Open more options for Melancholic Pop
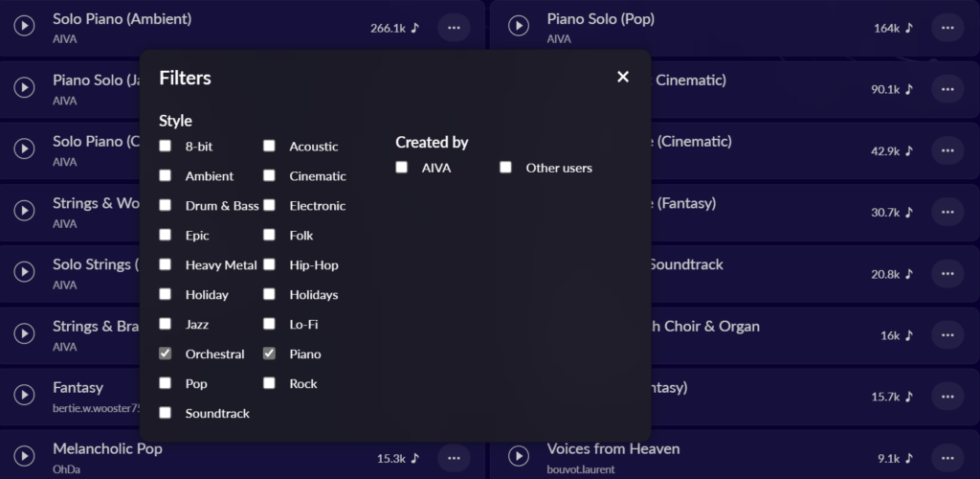 click(454, 458)
